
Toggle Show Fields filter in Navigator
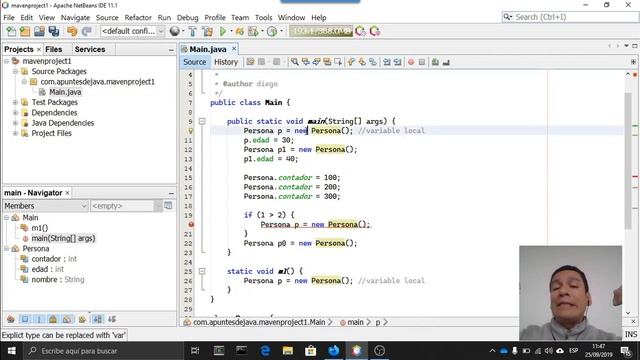[x=25, y=319]
